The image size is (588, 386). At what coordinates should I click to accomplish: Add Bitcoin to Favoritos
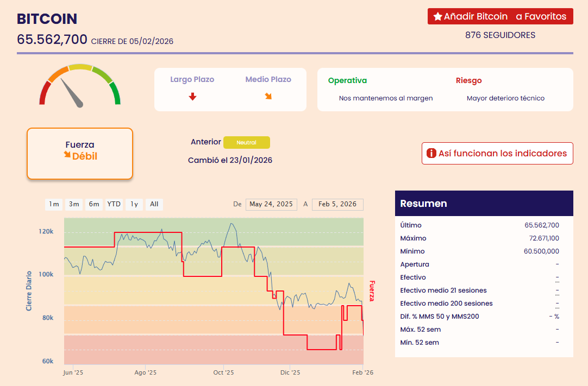click(501, 16)
